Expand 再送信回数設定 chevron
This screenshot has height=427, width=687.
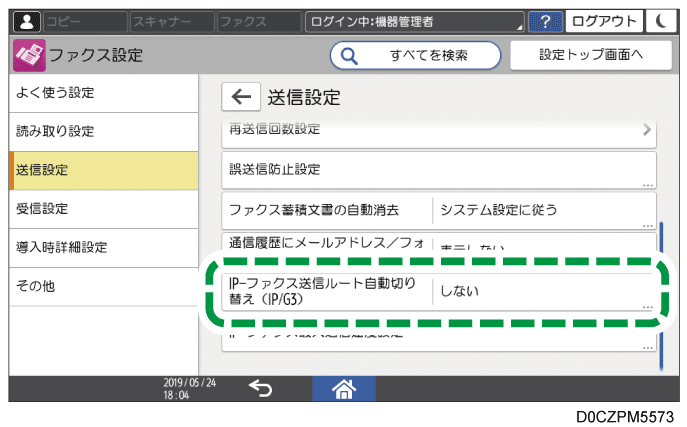point(647,130)
